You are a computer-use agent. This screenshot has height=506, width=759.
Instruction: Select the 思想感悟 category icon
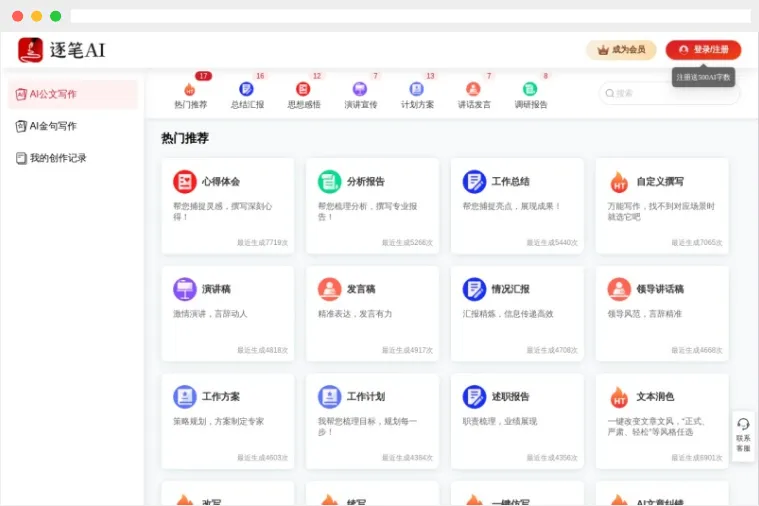[303, 89]
